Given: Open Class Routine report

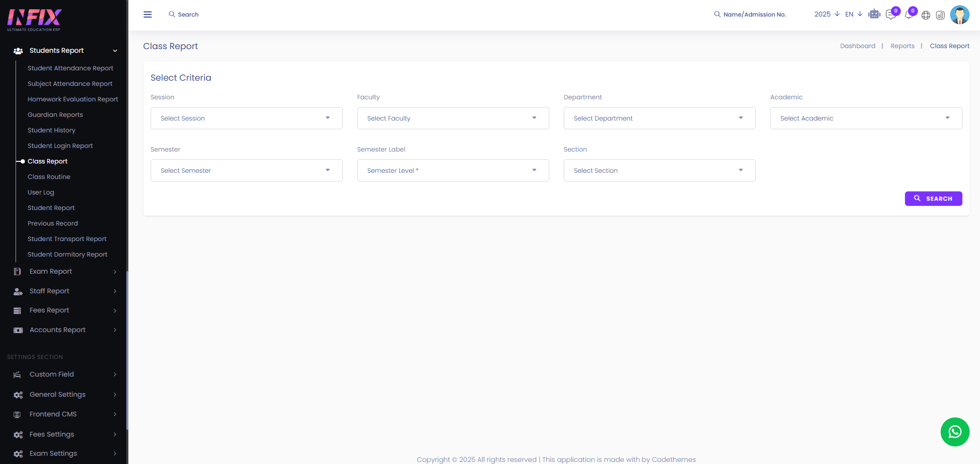Looking at the screenshot, I should click(x=49, y=177).
